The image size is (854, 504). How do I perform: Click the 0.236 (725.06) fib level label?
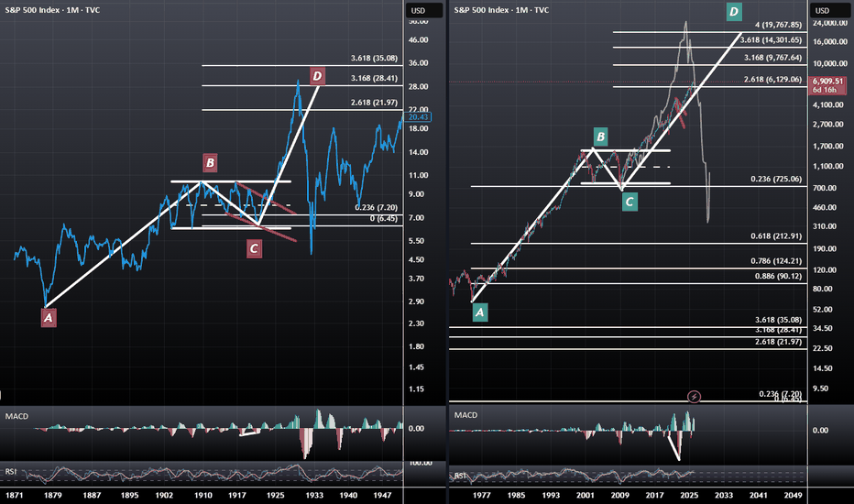[776, 179]
